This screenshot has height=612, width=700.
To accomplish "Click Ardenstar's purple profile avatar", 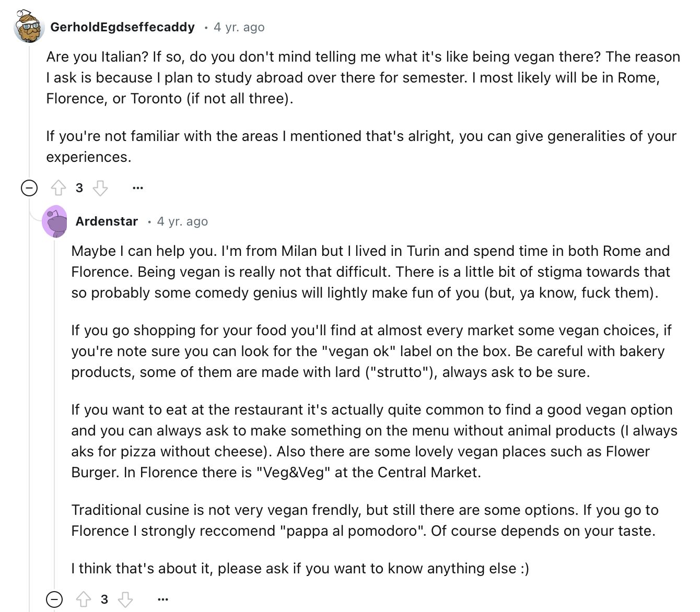I will (55, 221).
